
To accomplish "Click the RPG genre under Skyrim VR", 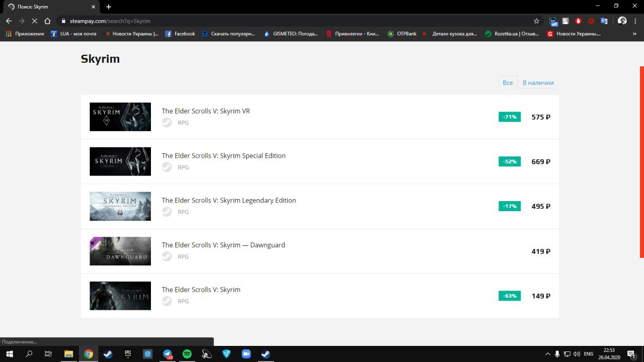I will (x=183, y=123).
